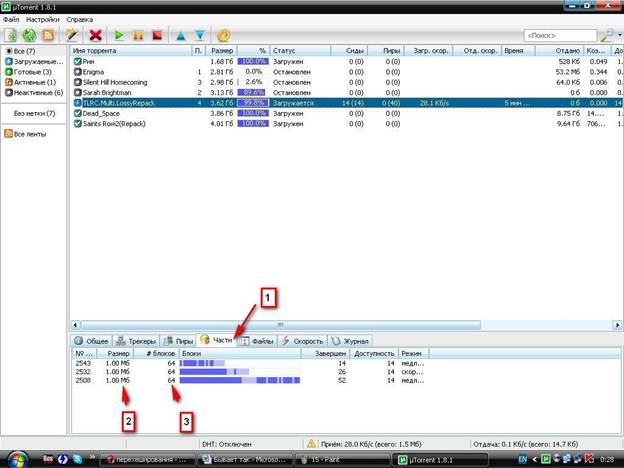Click Add Torrent from URL toolbar icon
Screen dimensions: 624x468
pos(29,35)
